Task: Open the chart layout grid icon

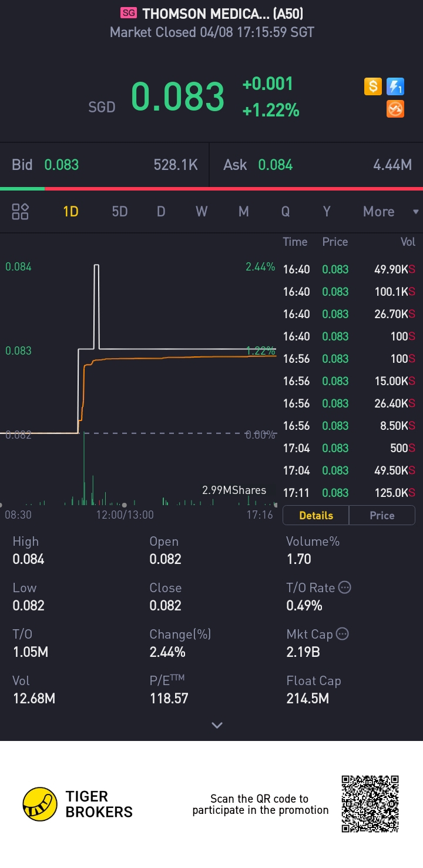Action: [21, 212]
